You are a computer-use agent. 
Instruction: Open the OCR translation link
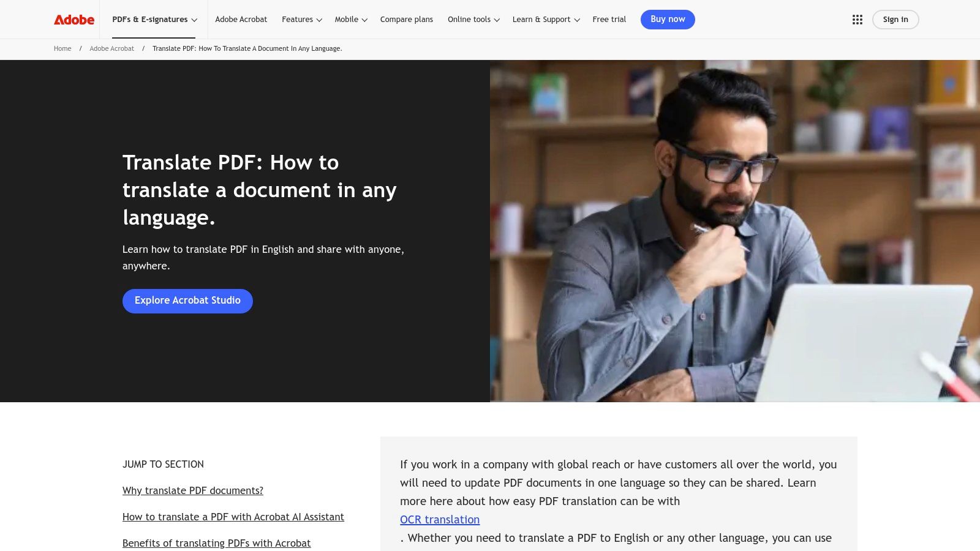click(440, 519)
